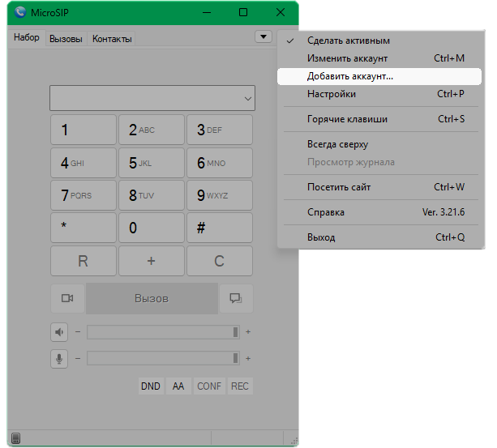
Task: Open Настройки from the menu
Action: click(379, 94)
